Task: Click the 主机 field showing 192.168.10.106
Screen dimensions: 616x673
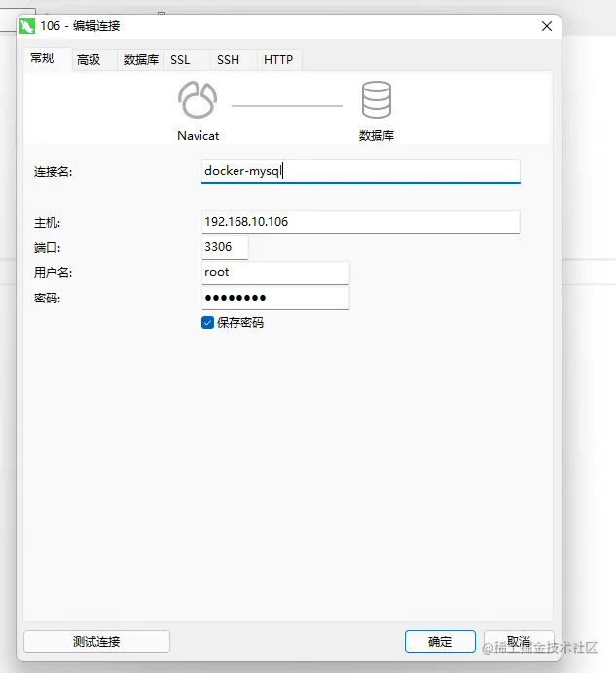Action: pyautogui.click(x=361, y=222)
